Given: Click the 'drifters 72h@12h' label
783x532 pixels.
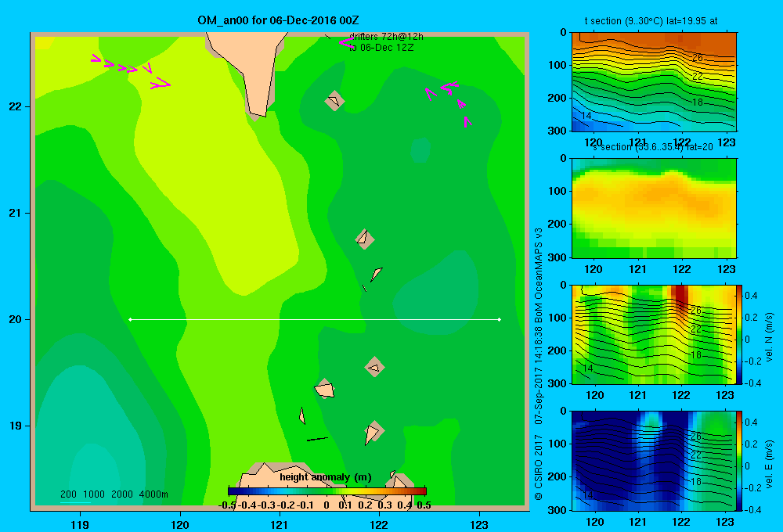Looking at the screenshot, I should tap(386, 37).
